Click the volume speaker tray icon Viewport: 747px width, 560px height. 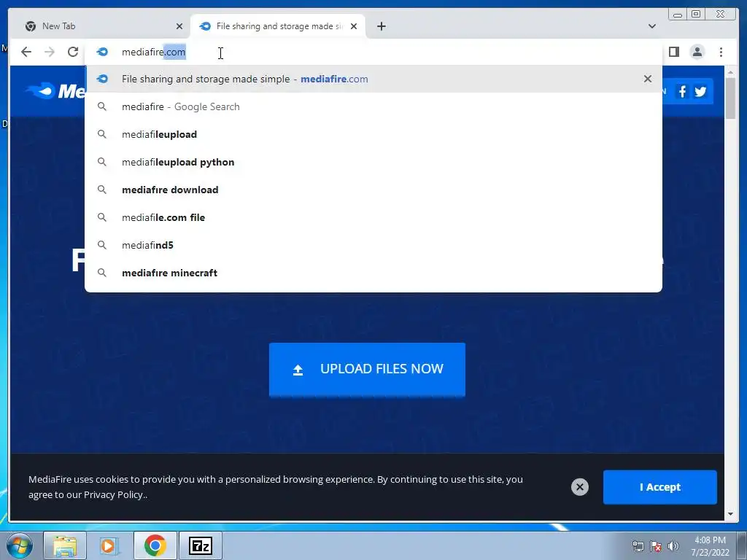(x=673, y=546)
